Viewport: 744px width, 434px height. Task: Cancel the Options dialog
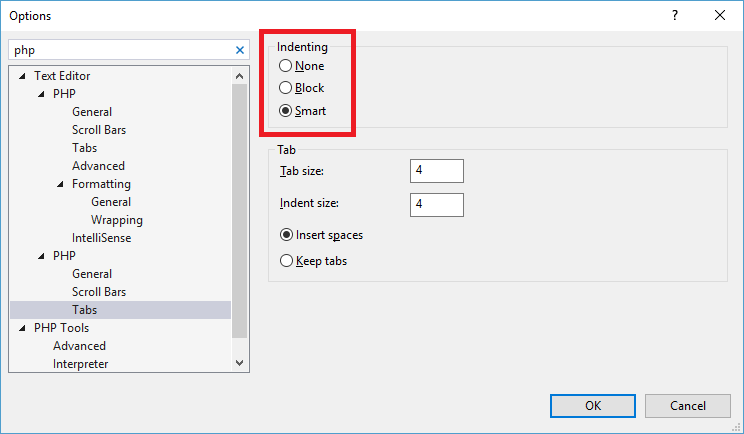pyautogui.click(x=687, y=405)
